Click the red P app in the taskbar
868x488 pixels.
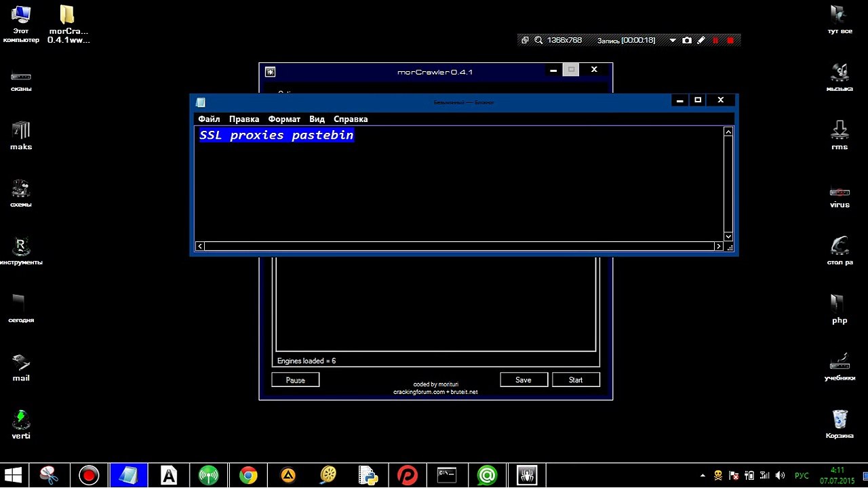(x=408, y=475)
